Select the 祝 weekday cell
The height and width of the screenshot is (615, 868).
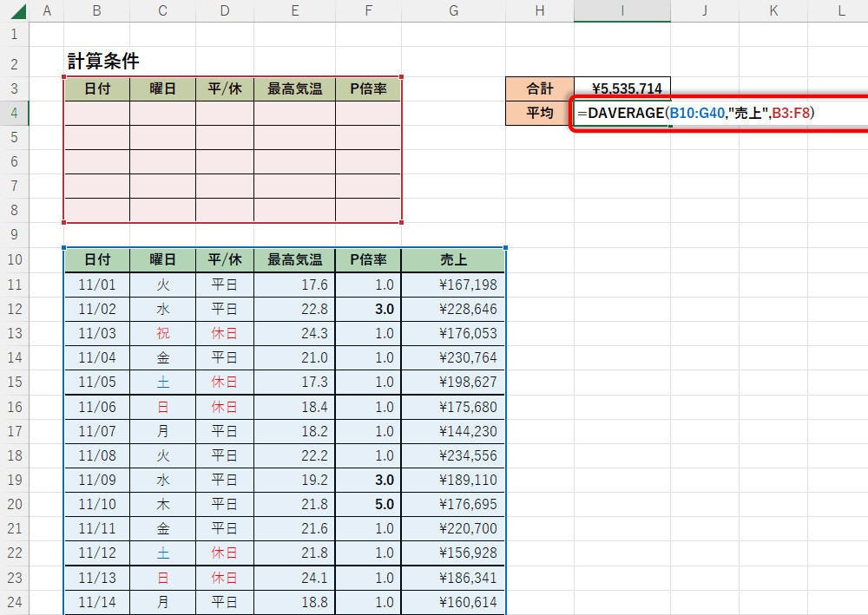point(162,333)
